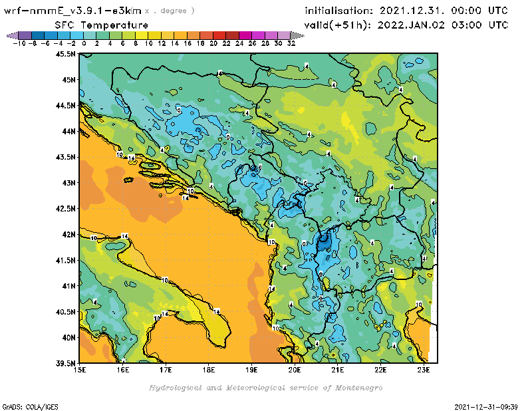
Task: Click the "23E" longitude axis label
Action: pos(424,370)
